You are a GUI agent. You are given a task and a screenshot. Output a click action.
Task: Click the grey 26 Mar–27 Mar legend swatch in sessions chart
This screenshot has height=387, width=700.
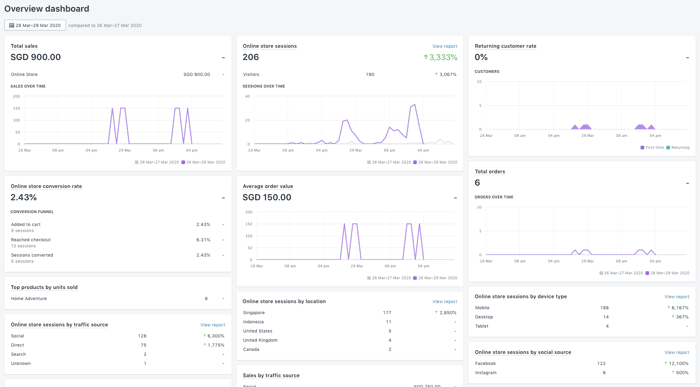tap(369, 162)
